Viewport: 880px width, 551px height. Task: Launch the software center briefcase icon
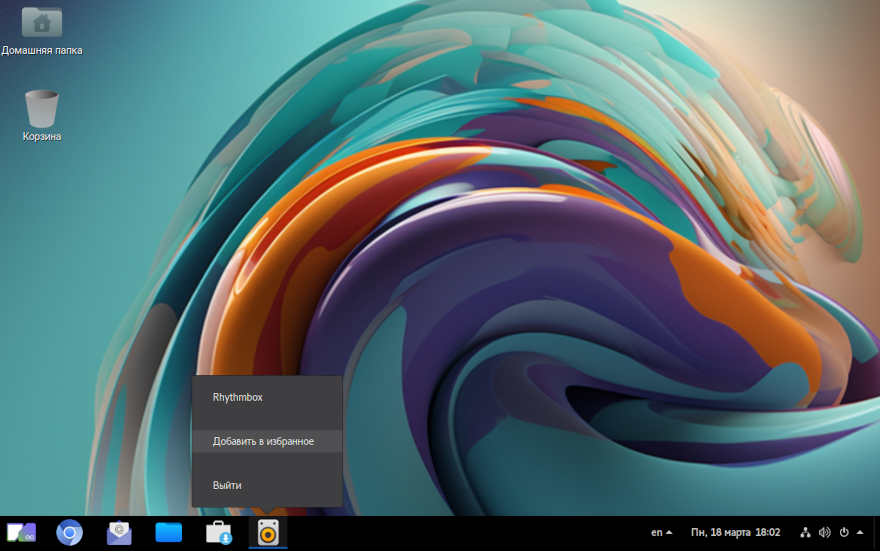tap(218, 533)
